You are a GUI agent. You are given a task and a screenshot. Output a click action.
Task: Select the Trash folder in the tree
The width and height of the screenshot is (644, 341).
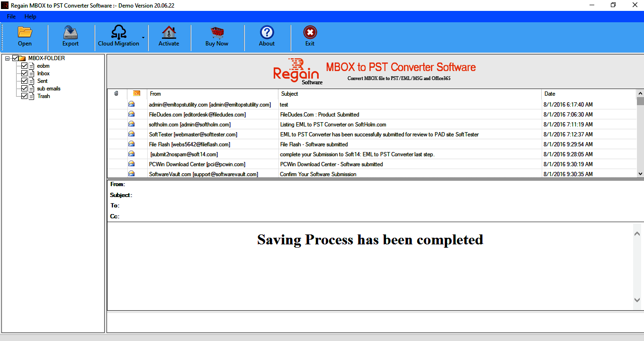pyautogui.click(x=44, y=96)
